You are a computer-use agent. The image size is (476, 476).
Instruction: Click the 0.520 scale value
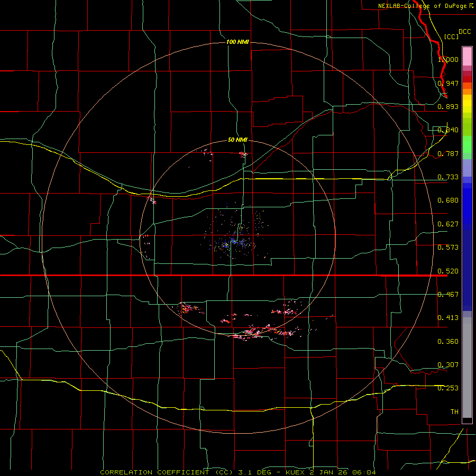pos(448,271)
